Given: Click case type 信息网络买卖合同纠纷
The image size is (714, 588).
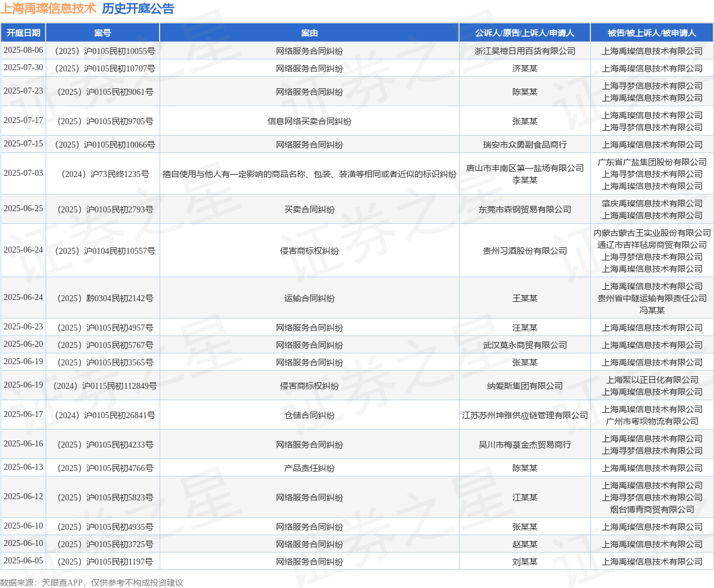Looking at the screenshot, I should 309,121.
